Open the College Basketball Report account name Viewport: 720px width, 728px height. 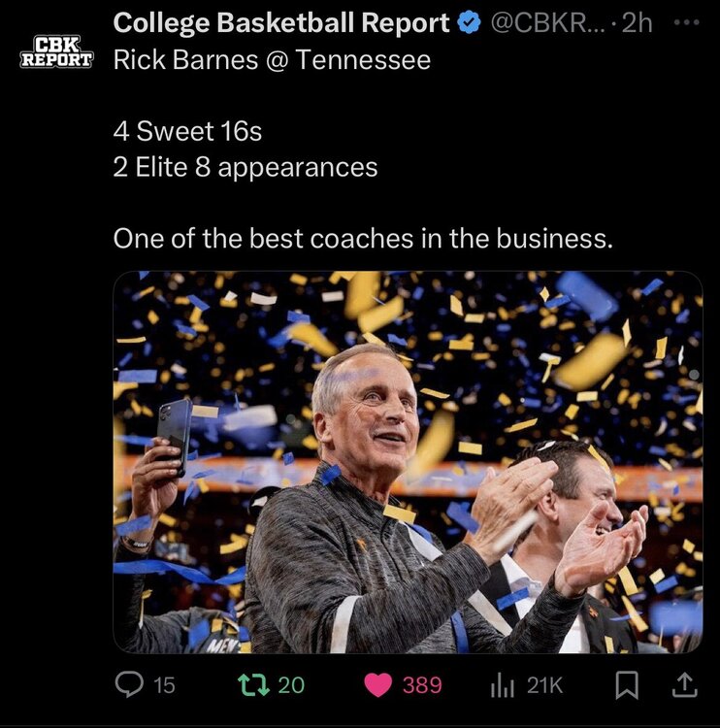[281, 22]
